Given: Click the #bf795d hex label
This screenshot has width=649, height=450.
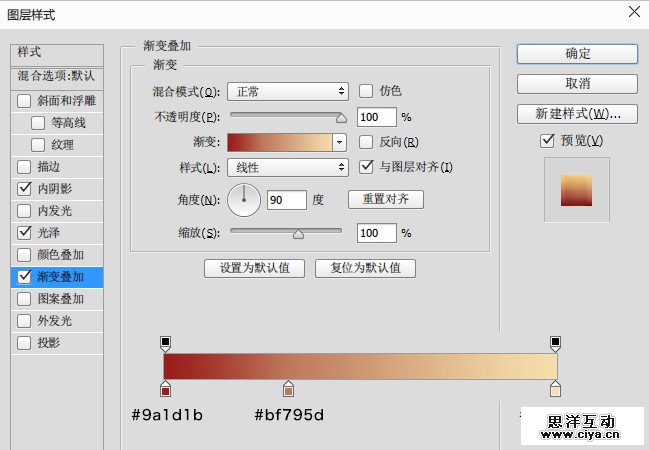Looking at the screenshot, I should click(289, 415).
